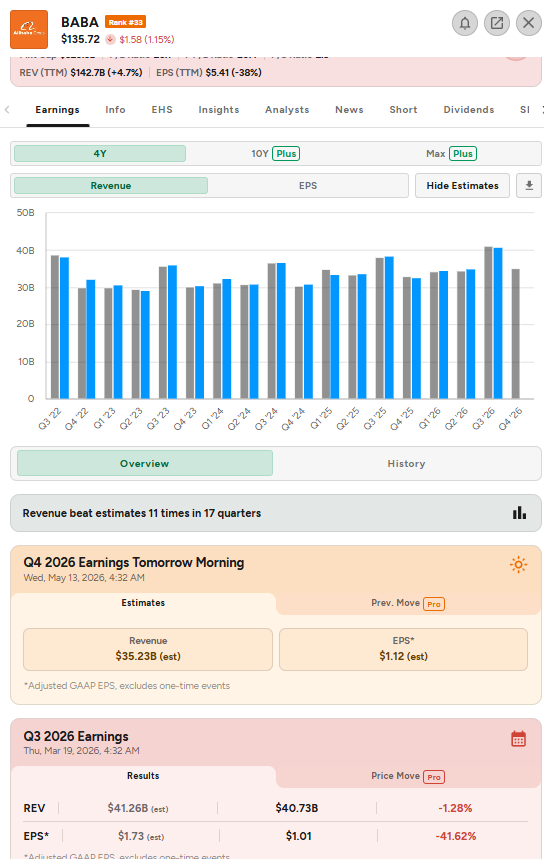Image resolution: width=544 pixels, height=859 pixels.
Task: Click the sun icon on Q4 2026 card
Action: pyautogui.click(x=518, y=564)
